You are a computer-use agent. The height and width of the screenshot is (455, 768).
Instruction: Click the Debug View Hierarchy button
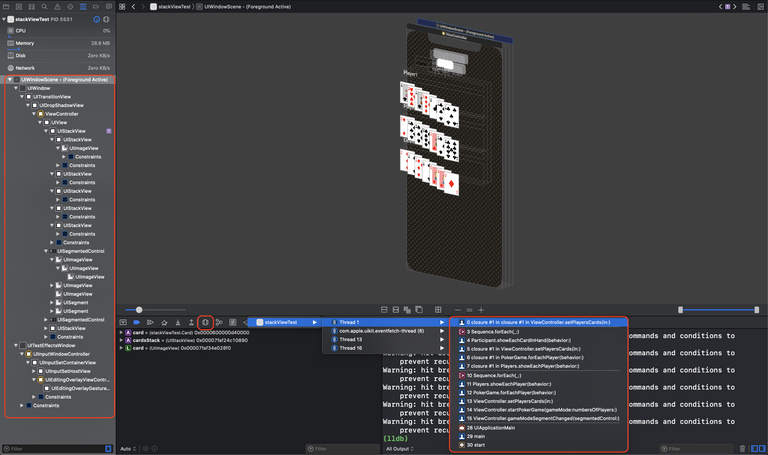pos(205,322)
